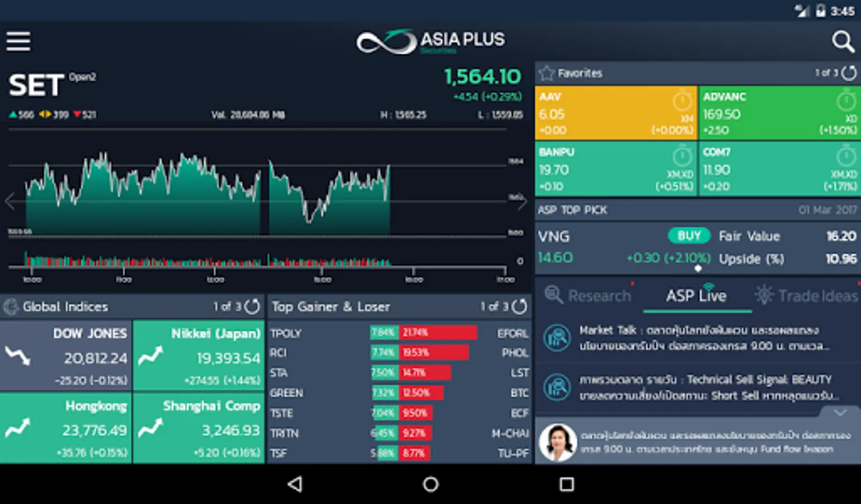This screenshot has width=861, height=504.
Task: Tap the Trade Ideas lightbulb icon
Action: click(x=763, y=295)
